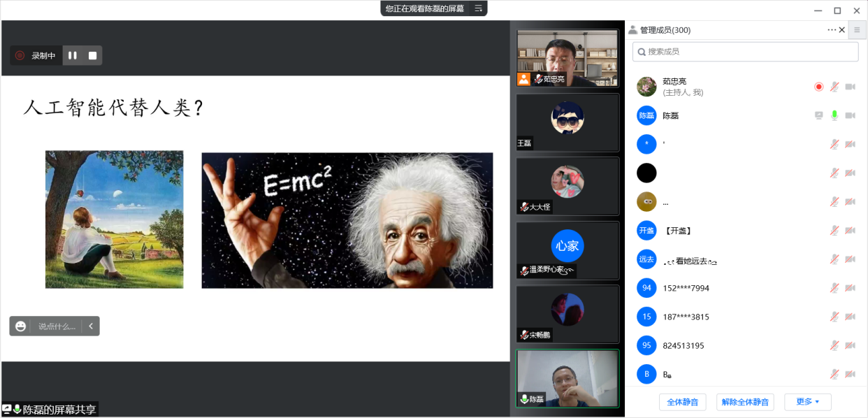Open the hamburger menu at panel top right
Screen dimensions: 868x418
857,30
